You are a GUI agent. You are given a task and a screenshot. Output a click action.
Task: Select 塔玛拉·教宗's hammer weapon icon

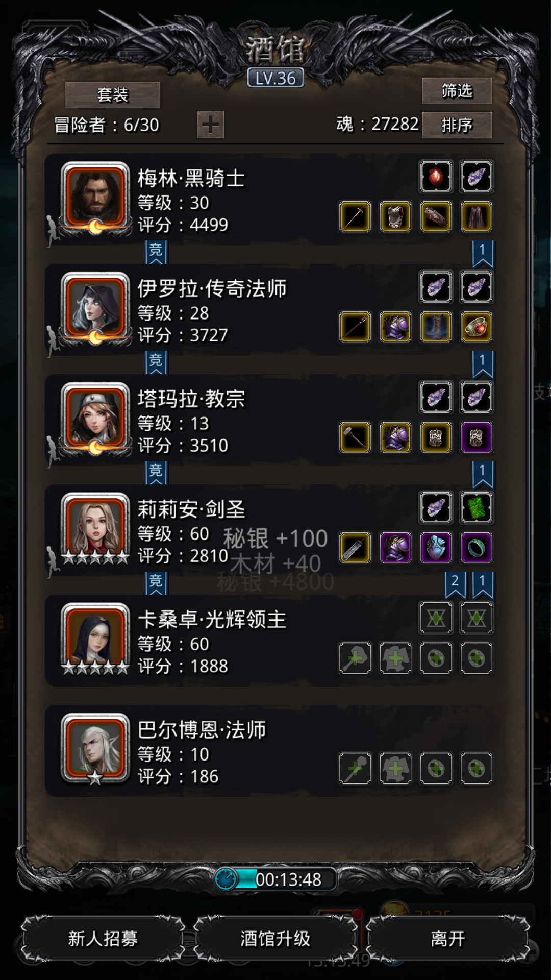355,437
